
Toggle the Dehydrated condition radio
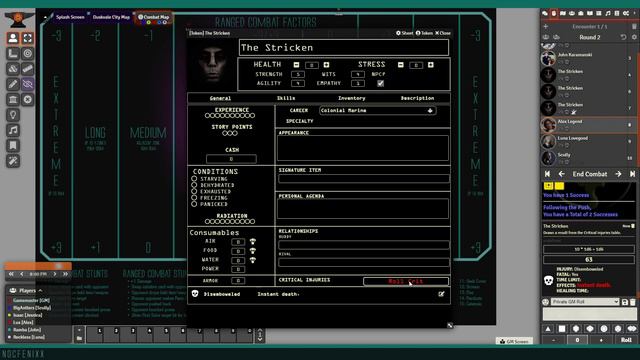(x=194, y=185)
